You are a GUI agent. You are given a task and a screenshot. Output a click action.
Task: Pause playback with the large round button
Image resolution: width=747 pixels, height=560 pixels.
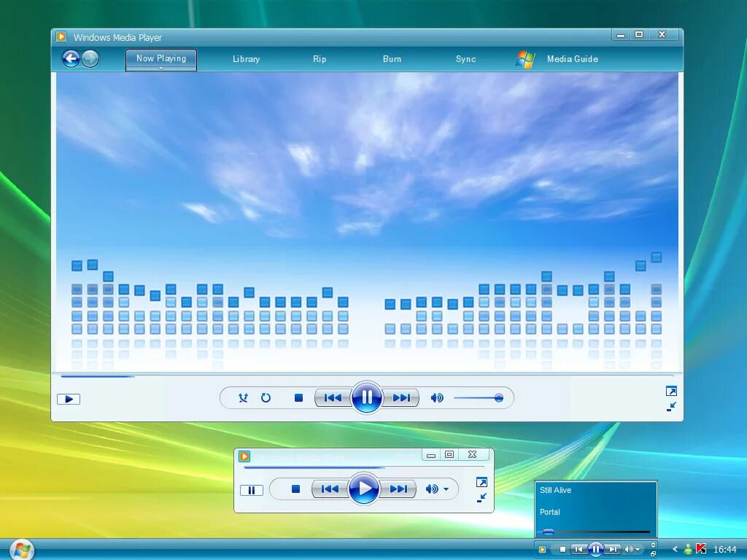[366, 397]
